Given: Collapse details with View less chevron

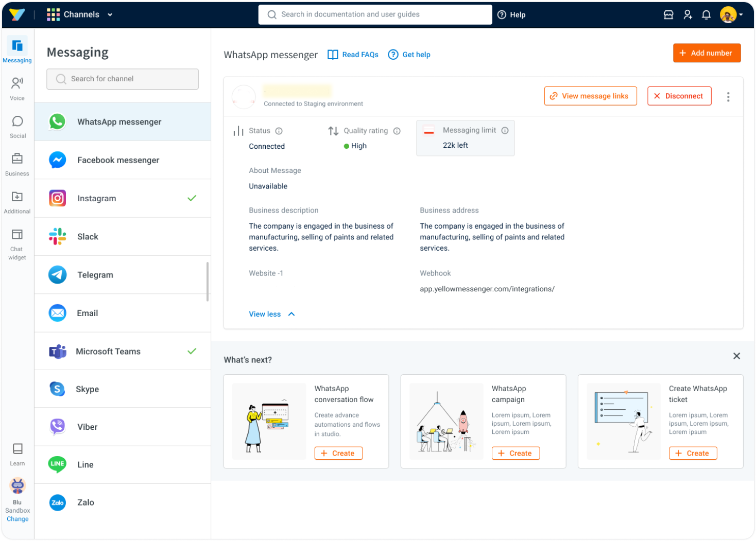Looking at the screenshot, I should (291, 314).
